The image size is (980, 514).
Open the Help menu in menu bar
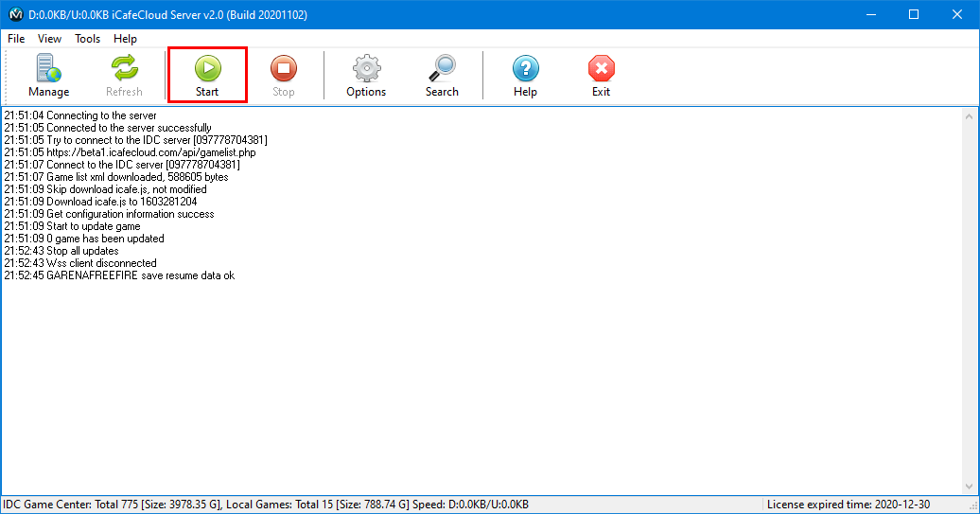click(125, 39)
